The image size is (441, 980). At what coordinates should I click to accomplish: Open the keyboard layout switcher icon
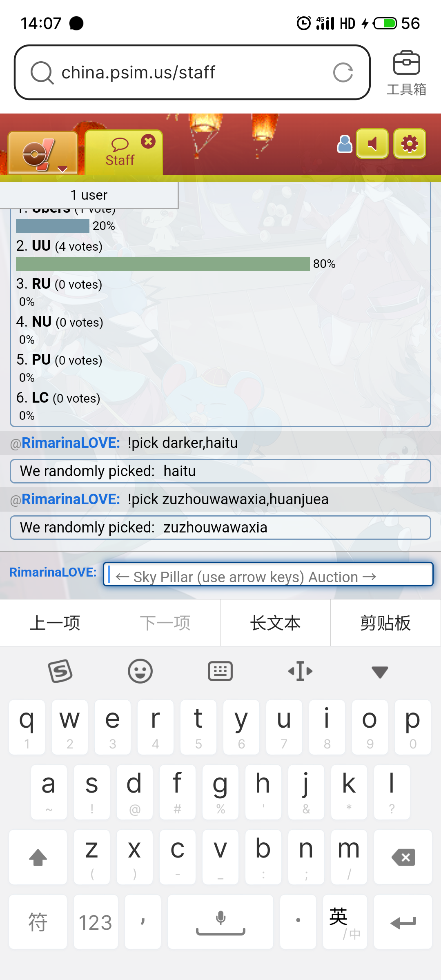pos(220,671)
